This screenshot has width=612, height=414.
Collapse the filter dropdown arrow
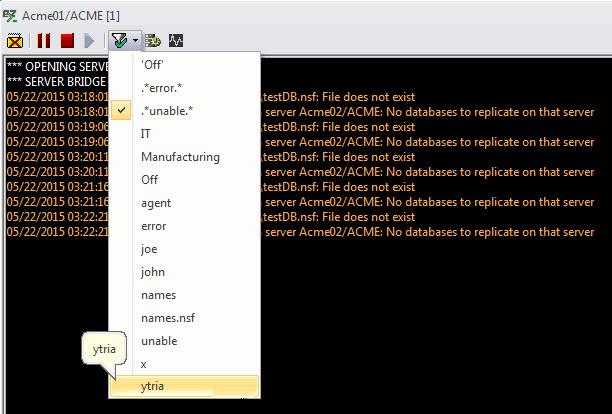[x=135, y=41]
